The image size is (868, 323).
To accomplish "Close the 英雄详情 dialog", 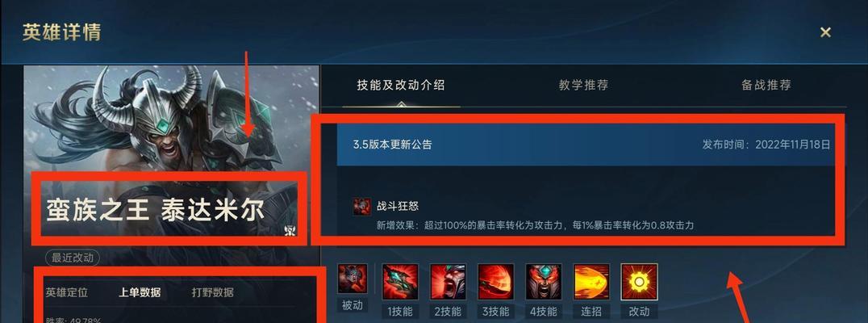I will (x=825, y=32).
